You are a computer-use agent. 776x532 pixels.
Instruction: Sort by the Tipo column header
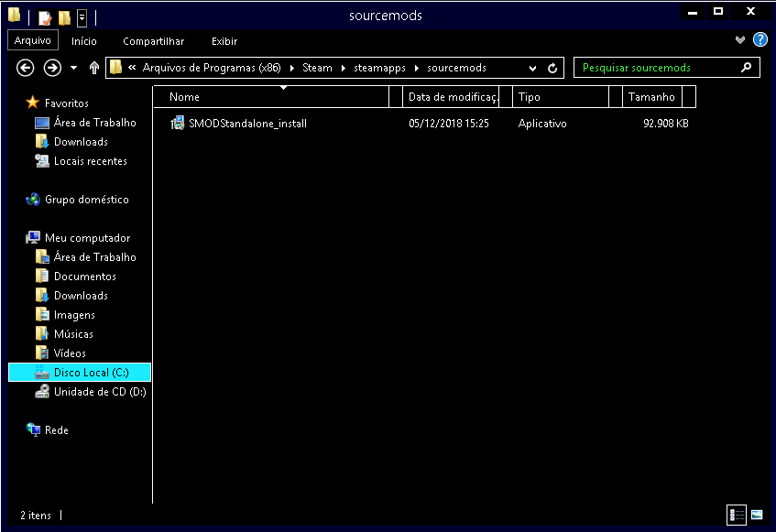click(560, 97)
